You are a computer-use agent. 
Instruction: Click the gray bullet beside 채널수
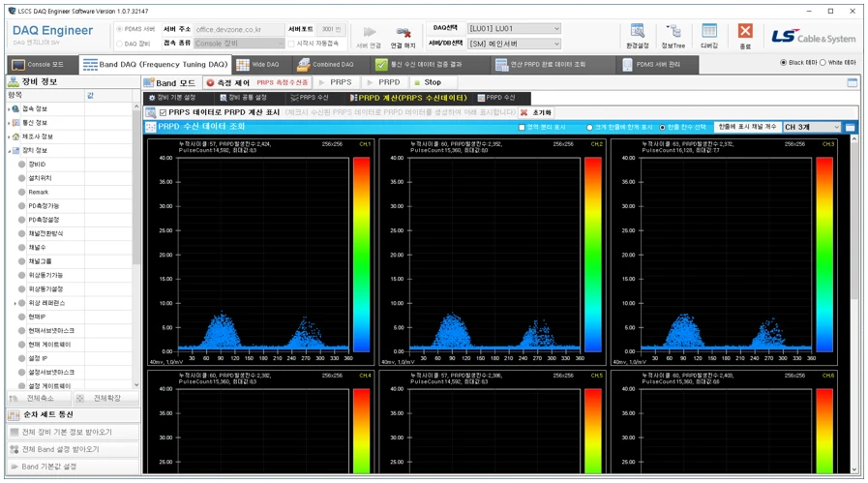22,248
